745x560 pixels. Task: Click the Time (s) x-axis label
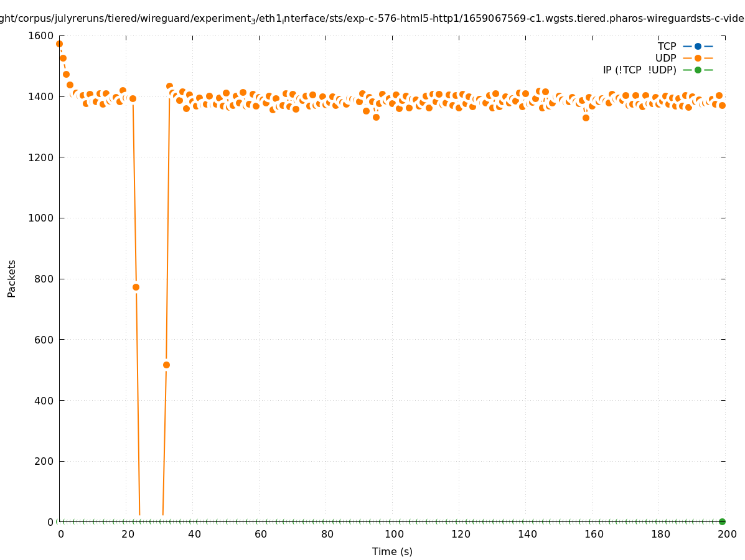392,551
